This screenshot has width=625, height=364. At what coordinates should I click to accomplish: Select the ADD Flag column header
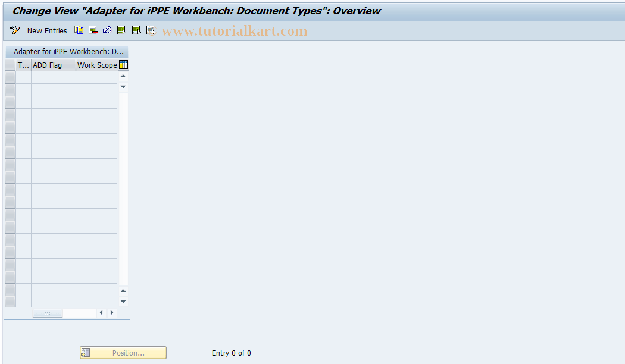46,65
